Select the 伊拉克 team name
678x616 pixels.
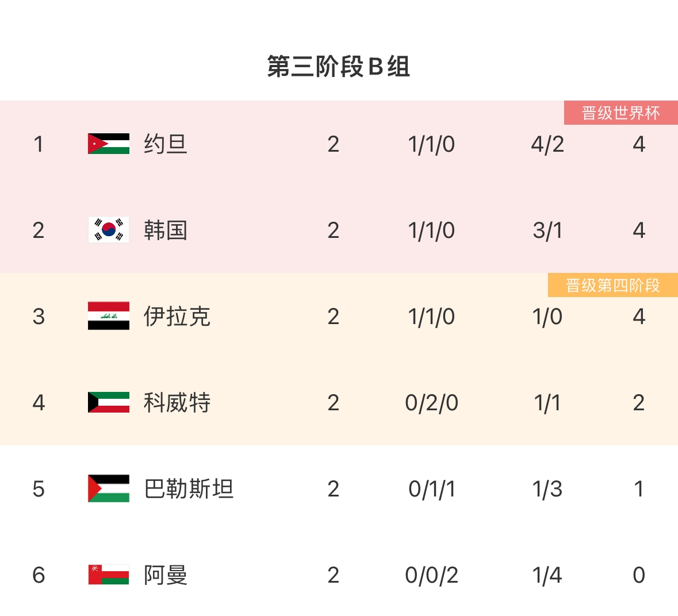click(177, 316)
